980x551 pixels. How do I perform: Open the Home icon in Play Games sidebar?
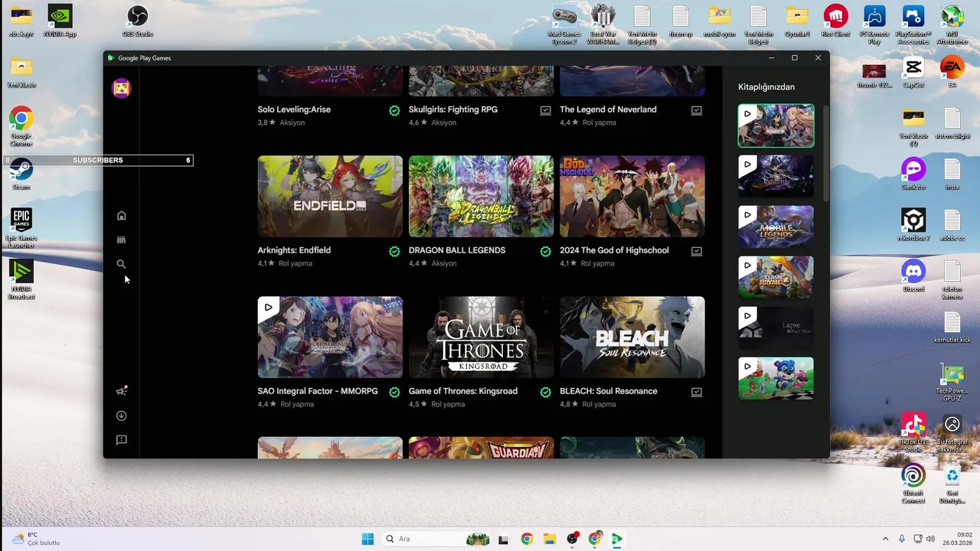[121, 216]
